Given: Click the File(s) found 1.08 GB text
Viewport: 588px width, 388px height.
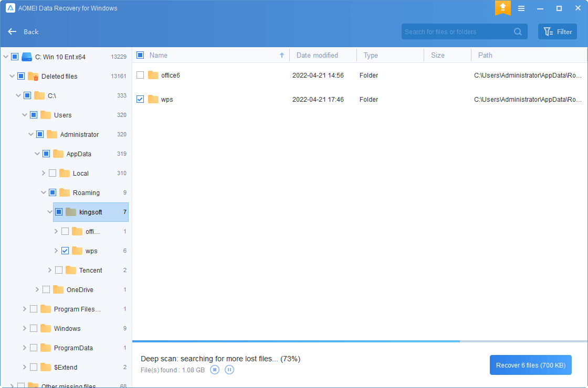Looking at the screenshot, I should coord(173,370).
